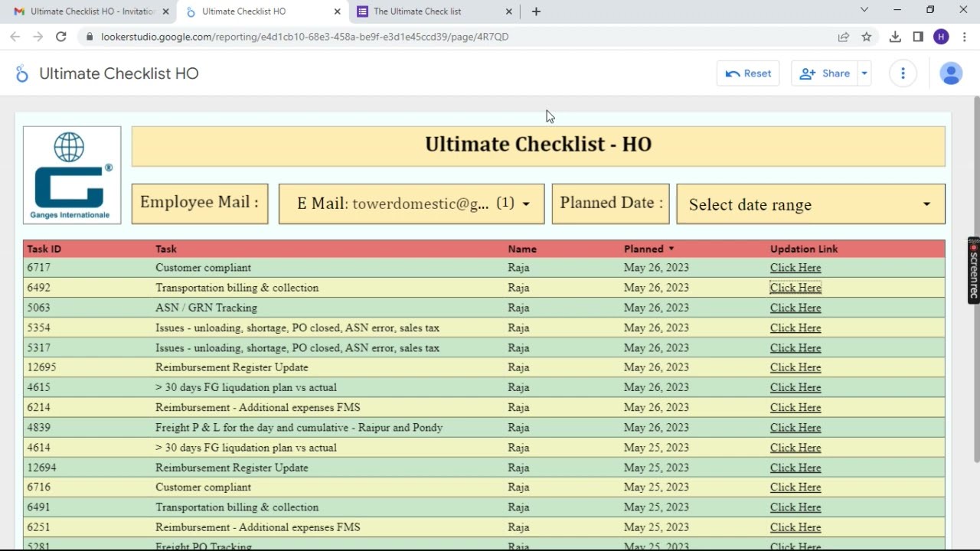Expand the Share dropdown arrow

(x=864, y=73)
